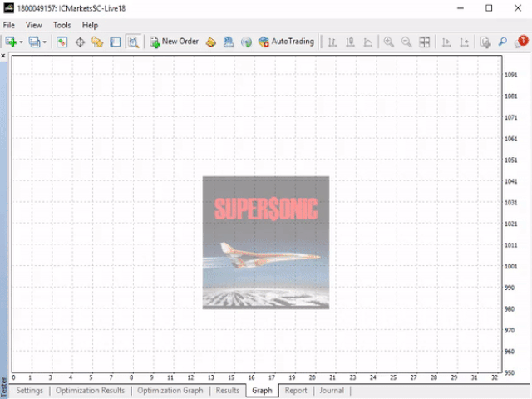Open the New Chart dropdown arrow
Viewport: 532px width, 399px height.
tap(21, 42)
